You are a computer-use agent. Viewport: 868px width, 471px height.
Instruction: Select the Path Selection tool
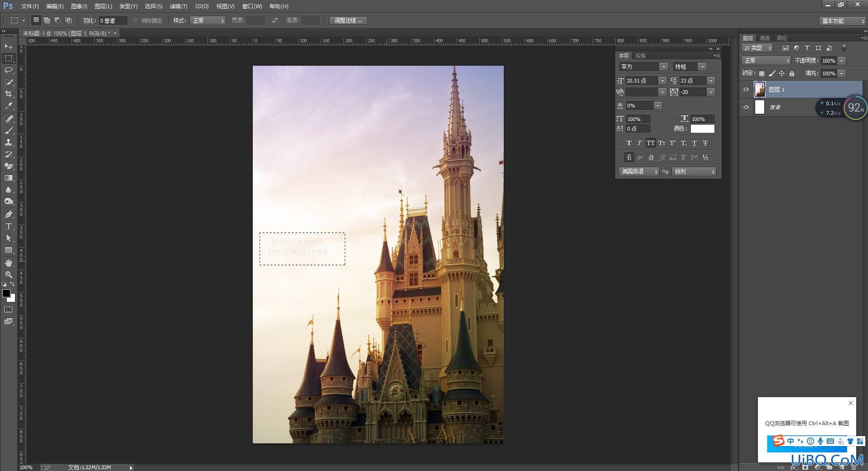click(x=9, y=238)
